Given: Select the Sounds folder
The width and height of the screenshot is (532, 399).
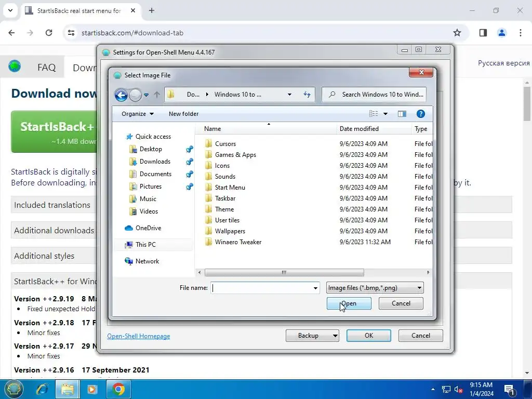Looking at the screenshot, I should coord(225,177).
